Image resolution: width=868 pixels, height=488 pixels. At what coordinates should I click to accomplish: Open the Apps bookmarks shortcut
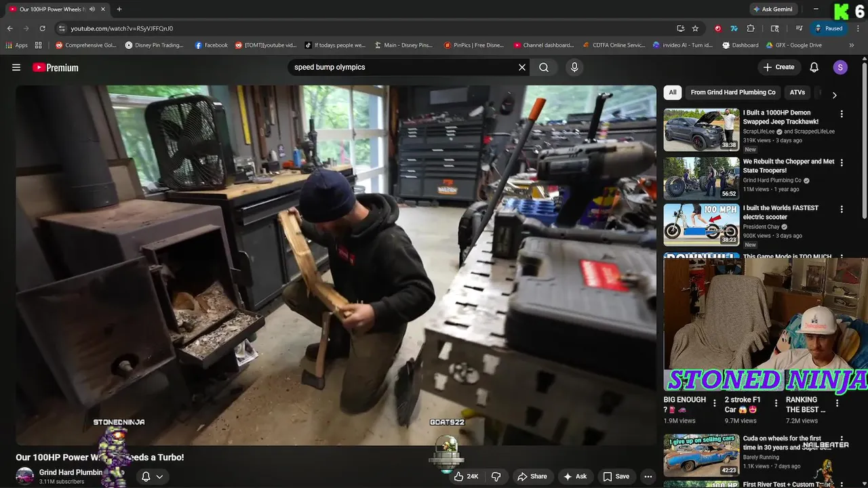[x=17, y=45]
